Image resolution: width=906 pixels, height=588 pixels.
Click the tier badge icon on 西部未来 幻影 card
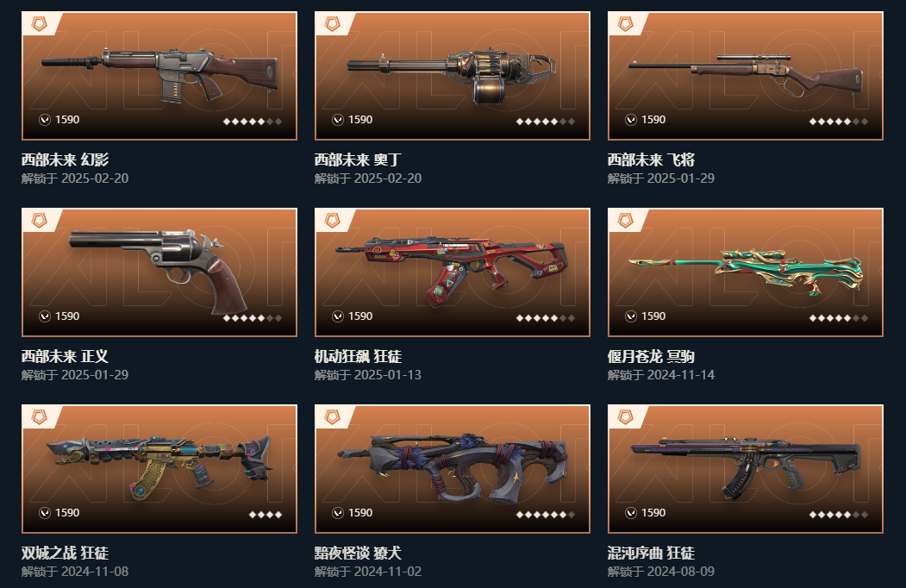tap(40, 24)
